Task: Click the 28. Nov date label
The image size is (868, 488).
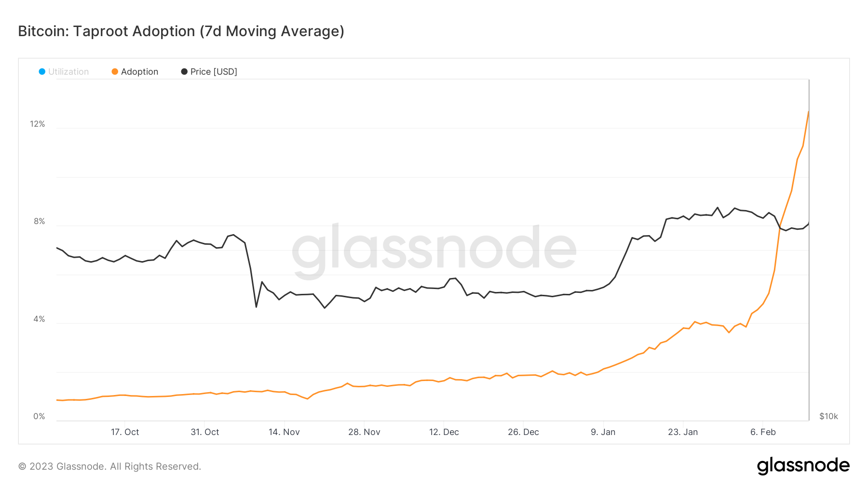Action: coord(364,432)
